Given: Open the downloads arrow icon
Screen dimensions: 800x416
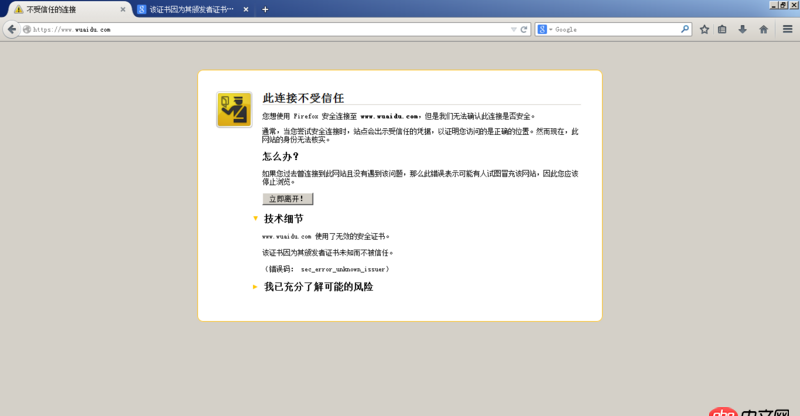Looking at the screenshot, I should pos(742,30).
